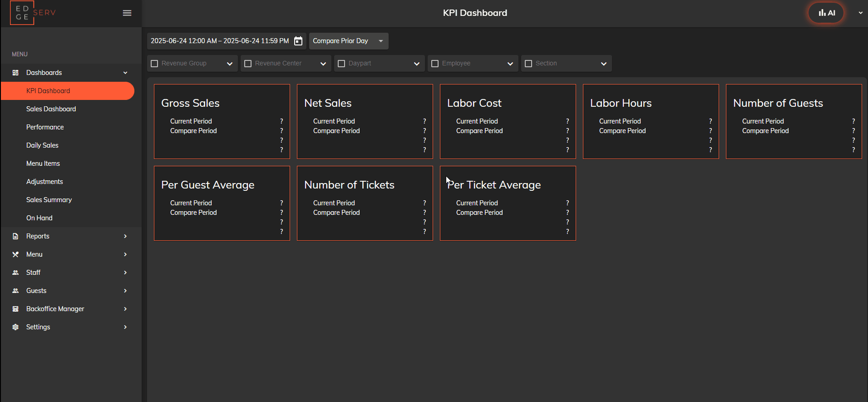The image size is (868, 402).
Task: Expand the Section dropdown arrow
Action: pos(603,64)
